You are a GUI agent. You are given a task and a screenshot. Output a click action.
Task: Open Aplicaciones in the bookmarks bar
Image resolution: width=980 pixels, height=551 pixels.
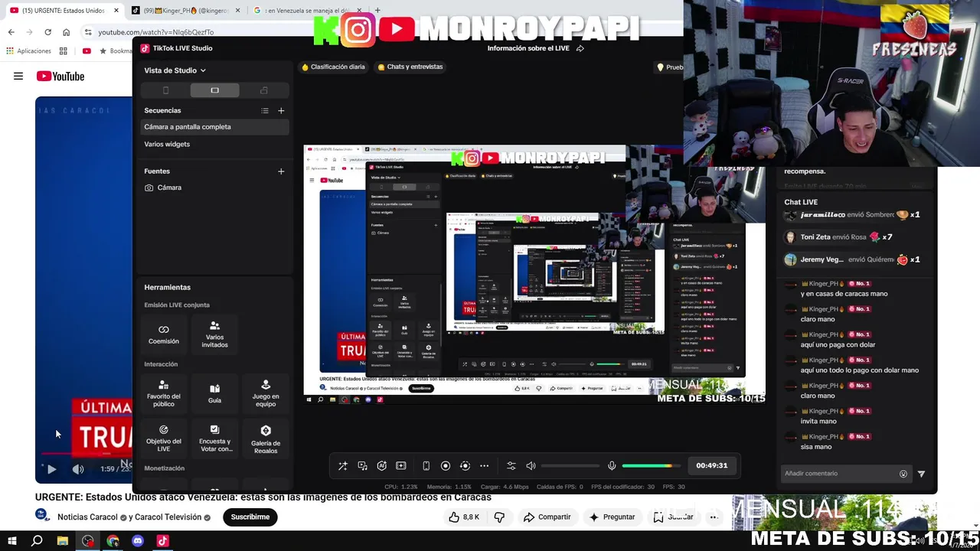click(28, 51)
